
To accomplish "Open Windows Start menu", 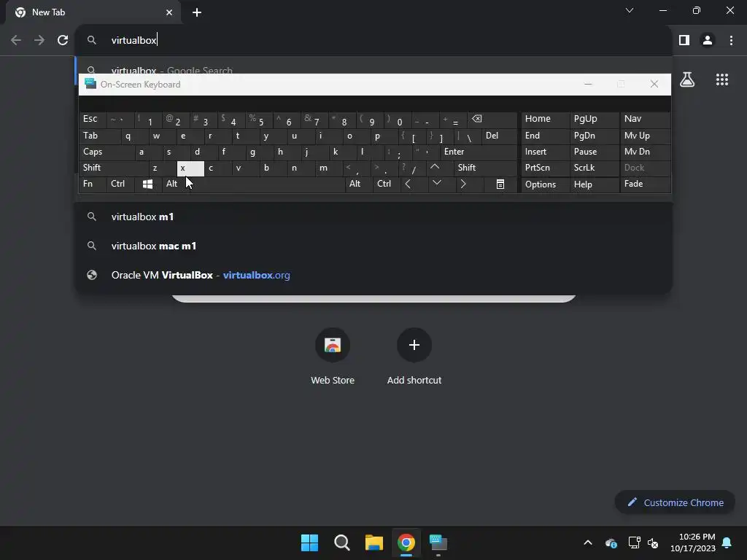I will pos(309,542).
